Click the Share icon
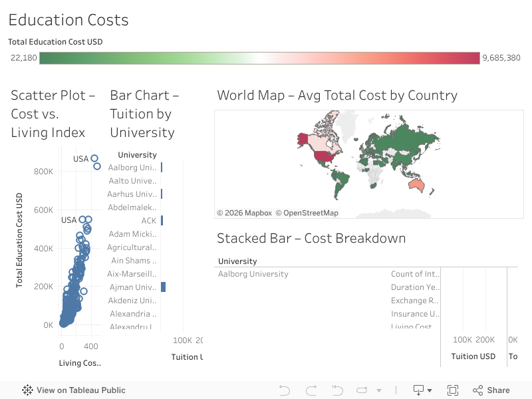 pyautogui.click(x=491, y=390)
